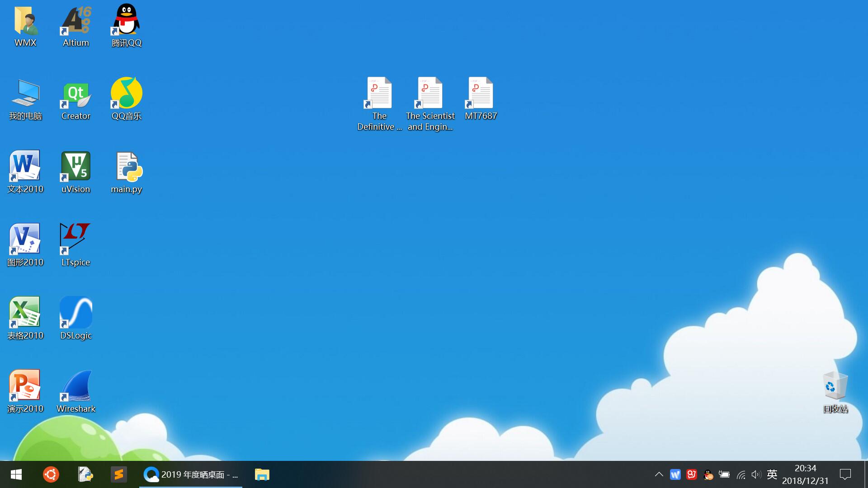The width and height of the screenshot is (868, 488).
Task: Open the QQ penguin tray icon
Action: pos(708,474)
